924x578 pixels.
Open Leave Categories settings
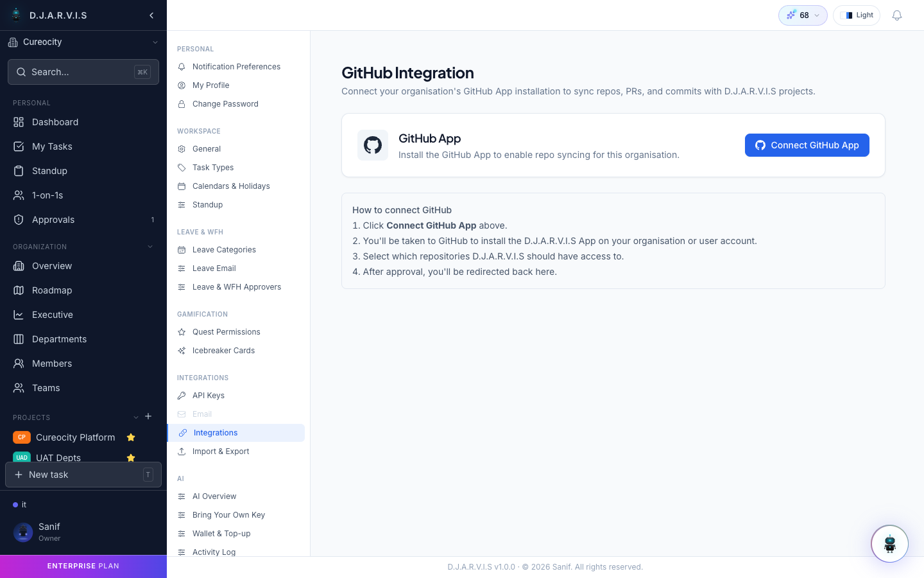[x=236, y=250]
